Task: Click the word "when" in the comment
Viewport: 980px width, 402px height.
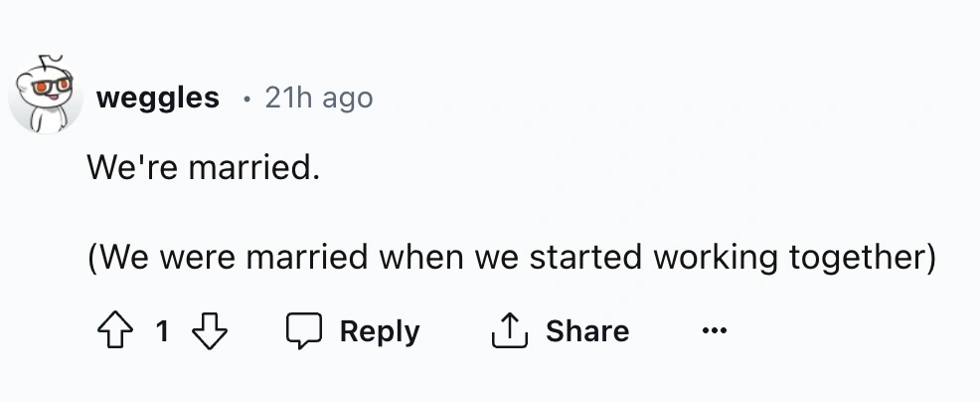Action: click(x=417, y=258)
